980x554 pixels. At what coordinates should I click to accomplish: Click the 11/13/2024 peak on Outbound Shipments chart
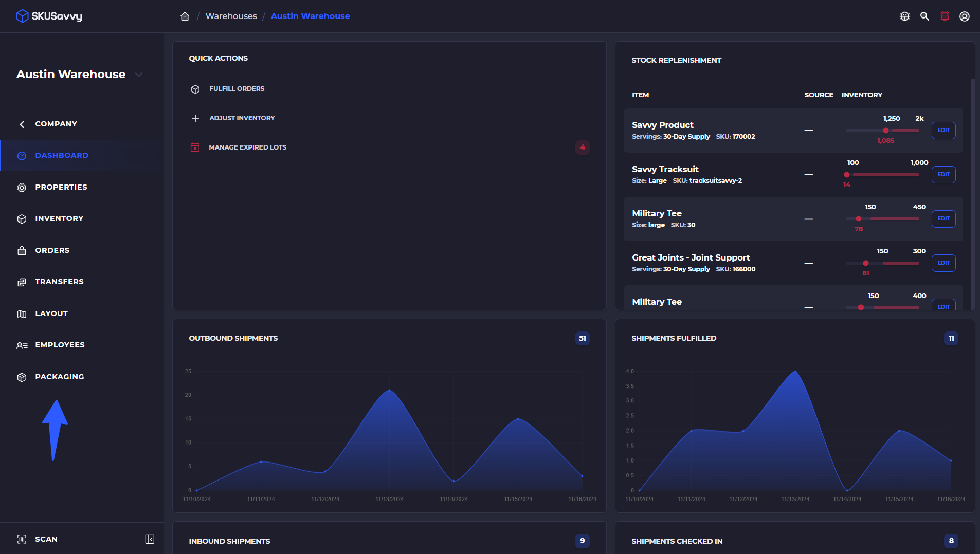389,391
